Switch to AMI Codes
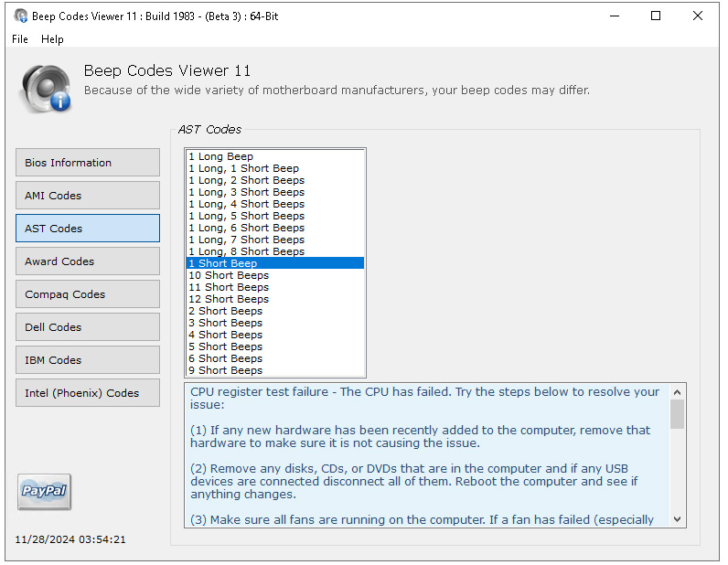The image size is (728, 565). 88,196
